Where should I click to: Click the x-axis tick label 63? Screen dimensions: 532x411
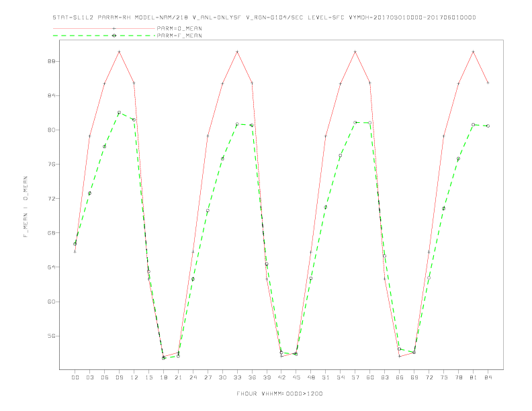point(385,377)
